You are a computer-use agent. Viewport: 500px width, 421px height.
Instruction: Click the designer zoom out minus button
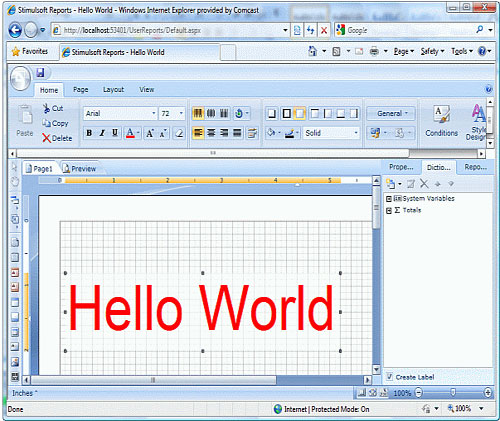419,393
